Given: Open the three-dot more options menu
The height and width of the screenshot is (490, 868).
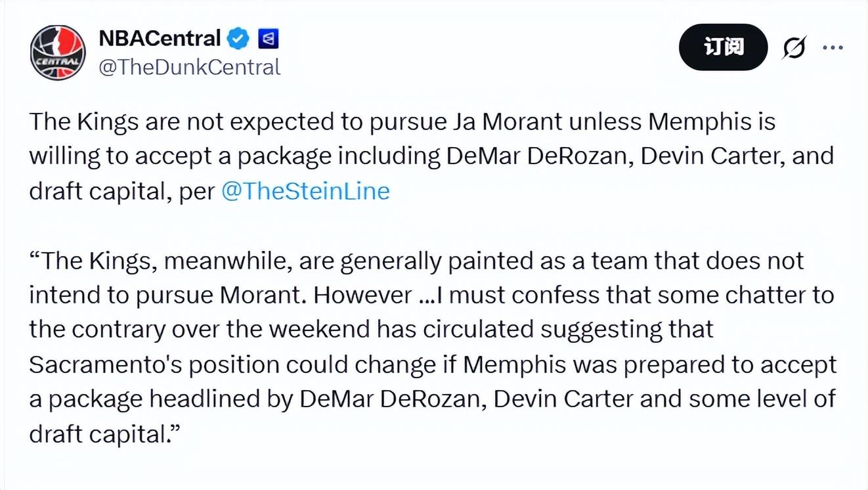Looking at the screenshot, I should [x=833, y=48].
